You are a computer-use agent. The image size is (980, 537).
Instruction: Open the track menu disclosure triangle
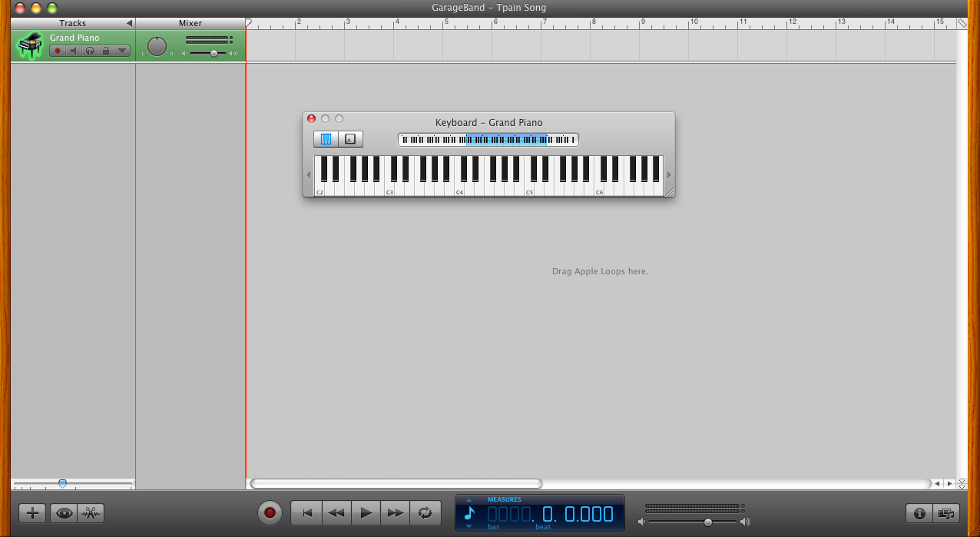123,50
